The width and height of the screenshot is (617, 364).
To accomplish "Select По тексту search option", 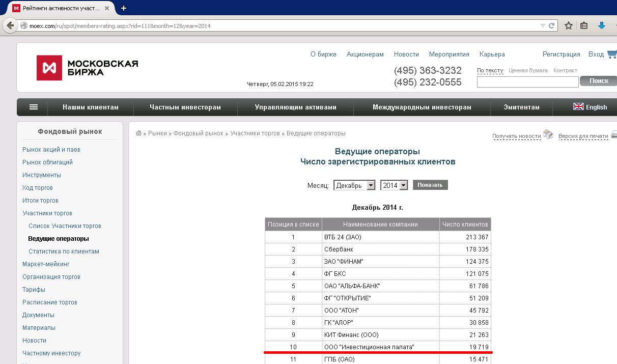I will tap(490, 70).
